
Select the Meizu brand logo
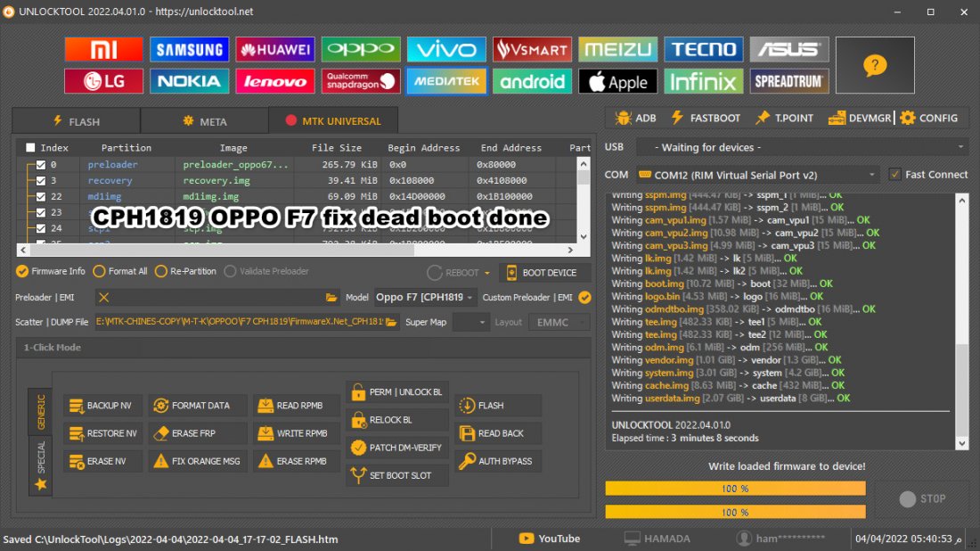click(617, 49)
